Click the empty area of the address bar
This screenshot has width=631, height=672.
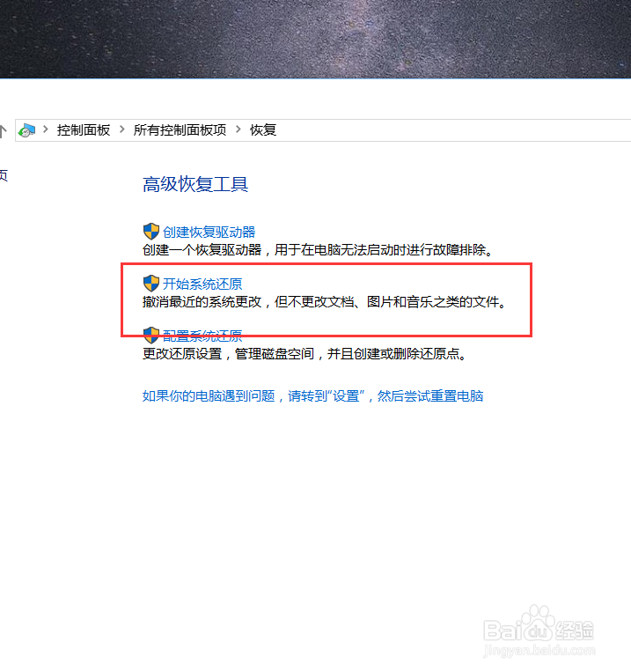click(450, 130)
